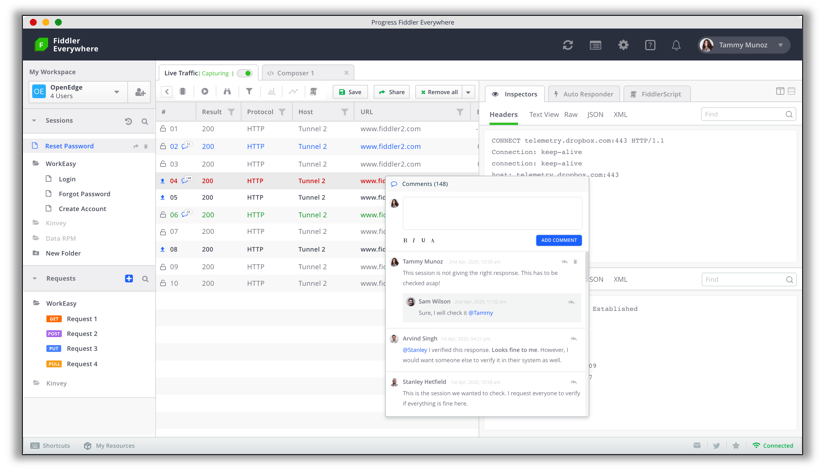Open Result column filter
829x472 pixels.
pyautogui.click(x=231, y=112)
